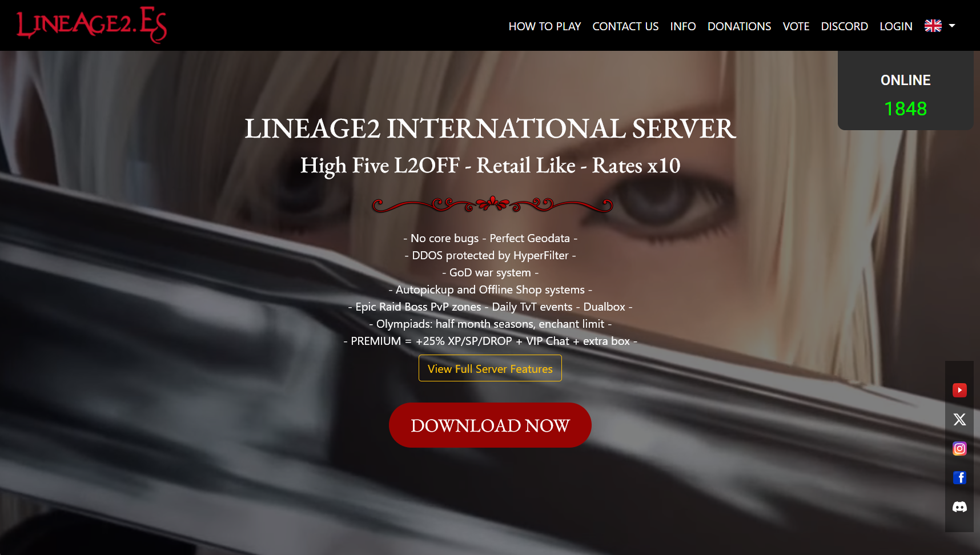Click the Olympiads half month seasons line
Image resolution: width=980 pixels, height=555 pixels.
pos(490,324)
